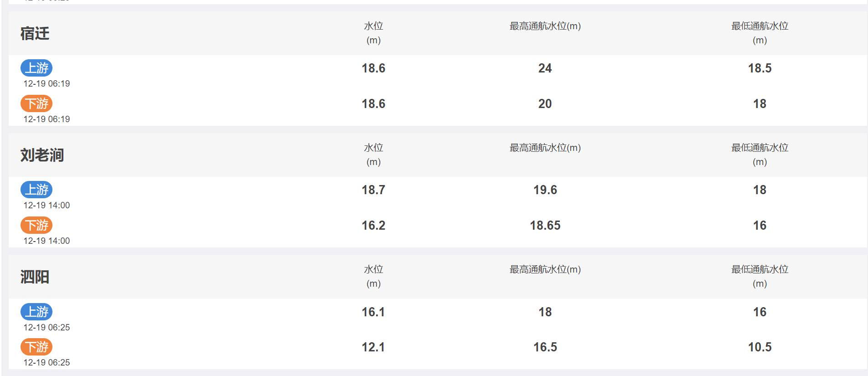
Task: Click 泗阳 upstream timestamp 12-19 06:25
Action: [46, 327]
